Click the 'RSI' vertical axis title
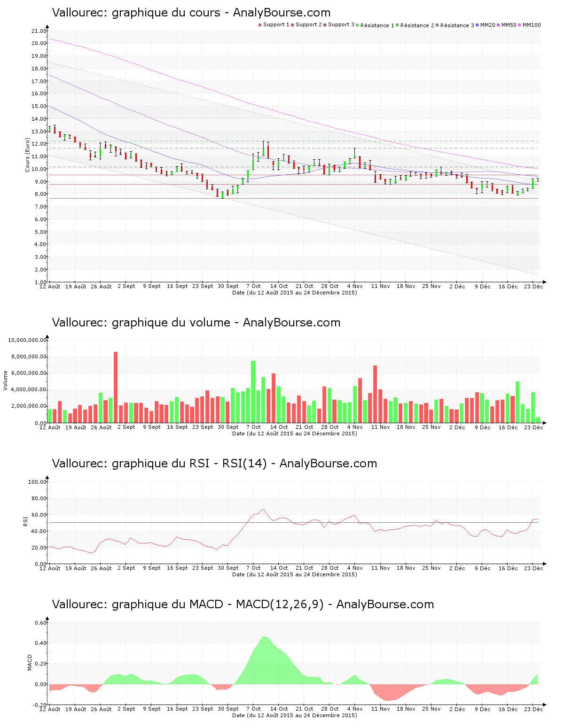This screenshot has height=728, width=564. tap(26, 521)
